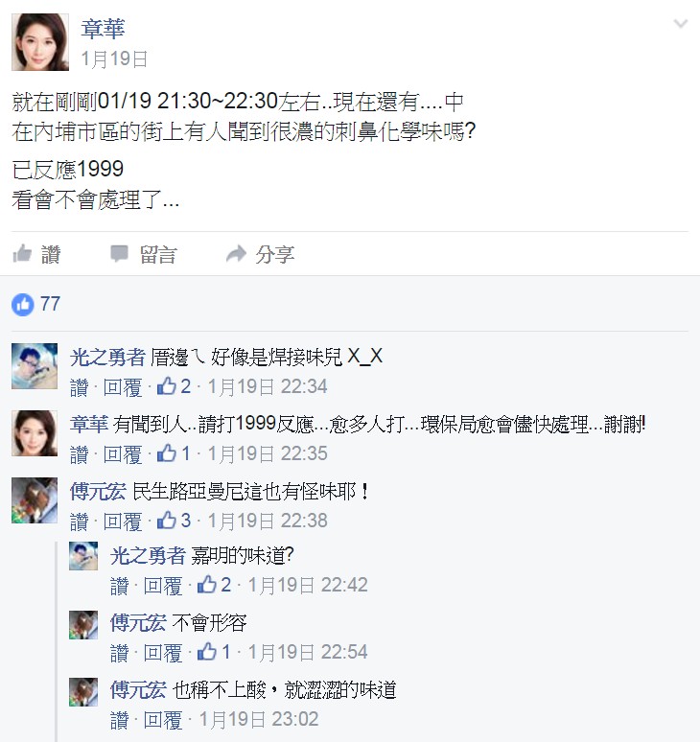Reply to 傅元宏's 民生路亞曼尼 comment

(123, 522)
